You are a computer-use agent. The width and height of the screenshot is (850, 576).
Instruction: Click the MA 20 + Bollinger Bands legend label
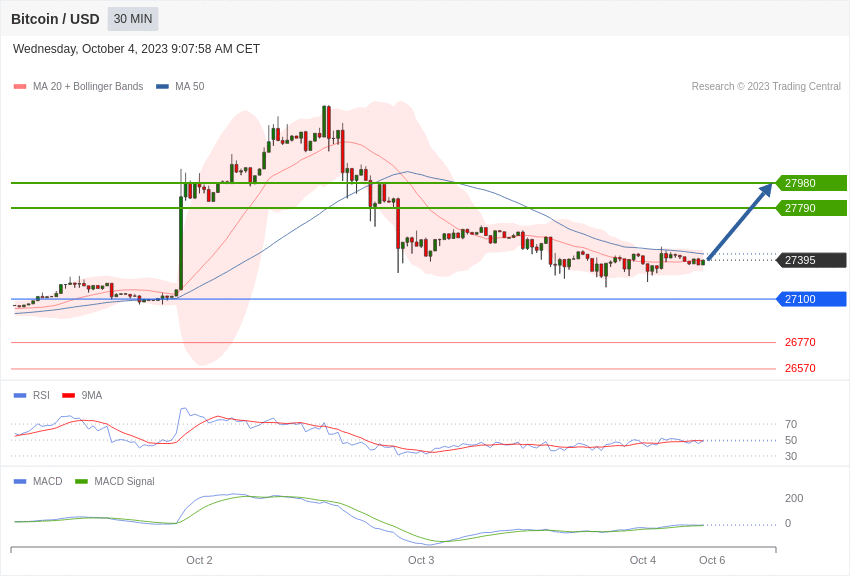[88, 86]
